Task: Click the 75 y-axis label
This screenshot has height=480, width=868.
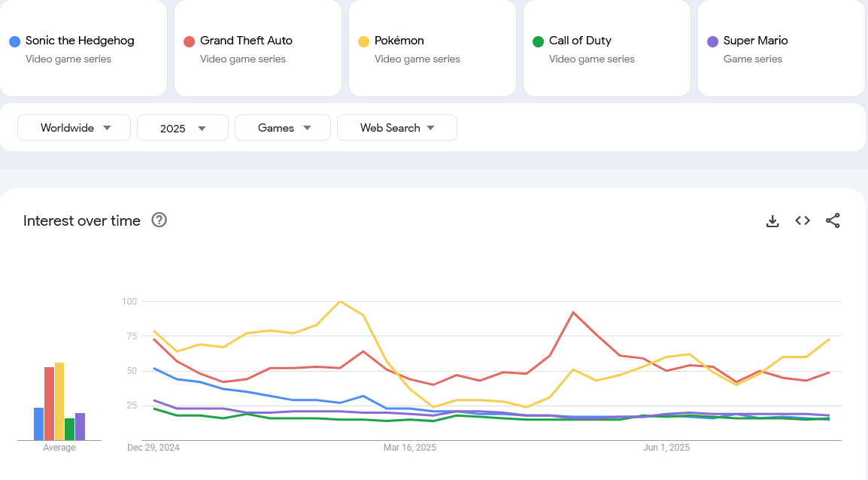Action: (131, 336)
